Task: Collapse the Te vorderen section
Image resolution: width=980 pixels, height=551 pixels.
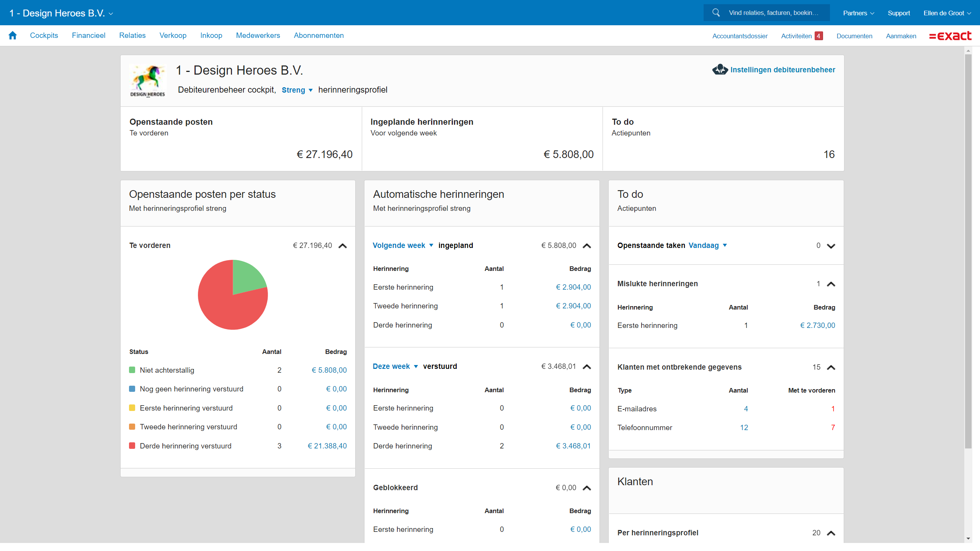Action: pos(343,246)
